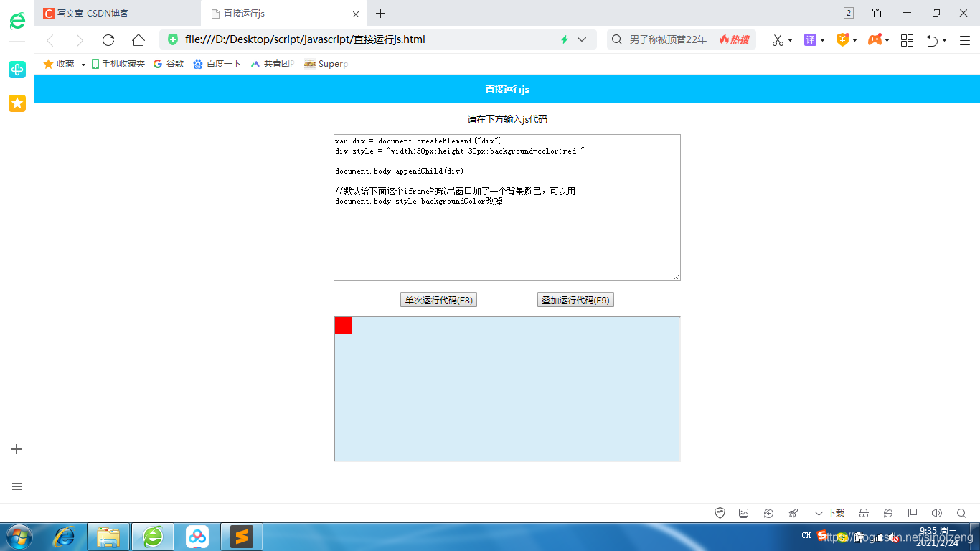Click the green 360 browser logo in the sidebar
This screenshot has height=551, width=980.
[x=17, y=21]
